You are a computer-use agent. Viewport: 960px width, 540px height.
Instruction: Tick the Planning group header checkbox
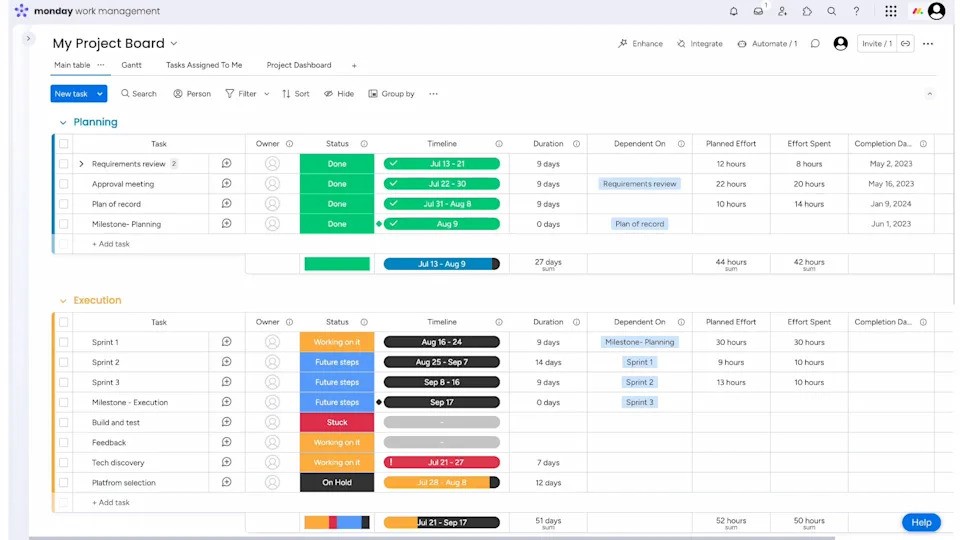(x=63, y=144)
